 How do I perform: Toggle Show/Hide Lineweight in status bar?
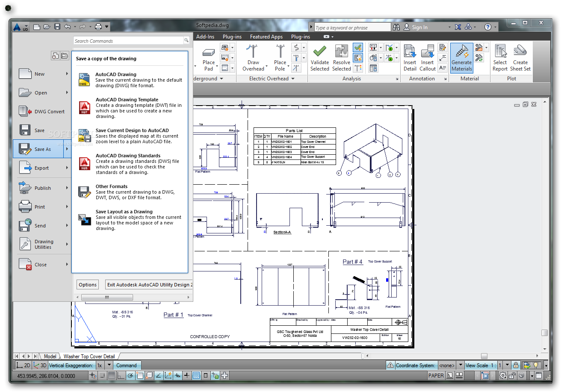pyautogui.click(x=186, y=376)
